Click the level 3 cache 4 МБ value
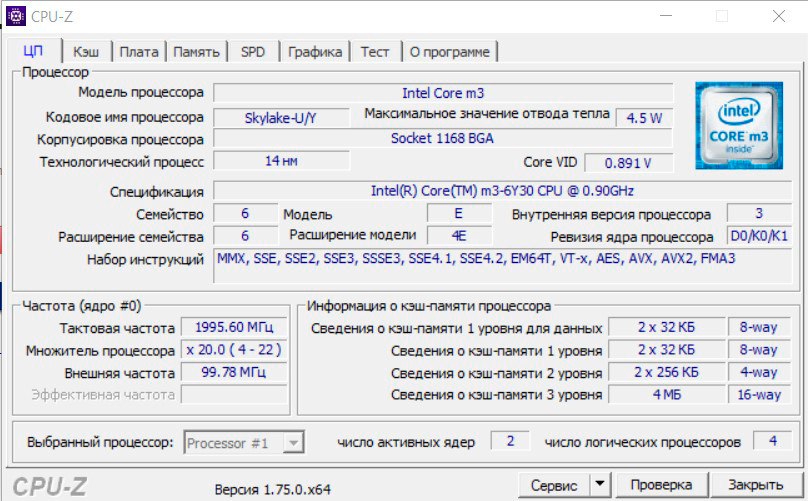The width and height of the screenshot is (808, 501). coord(667,395)
